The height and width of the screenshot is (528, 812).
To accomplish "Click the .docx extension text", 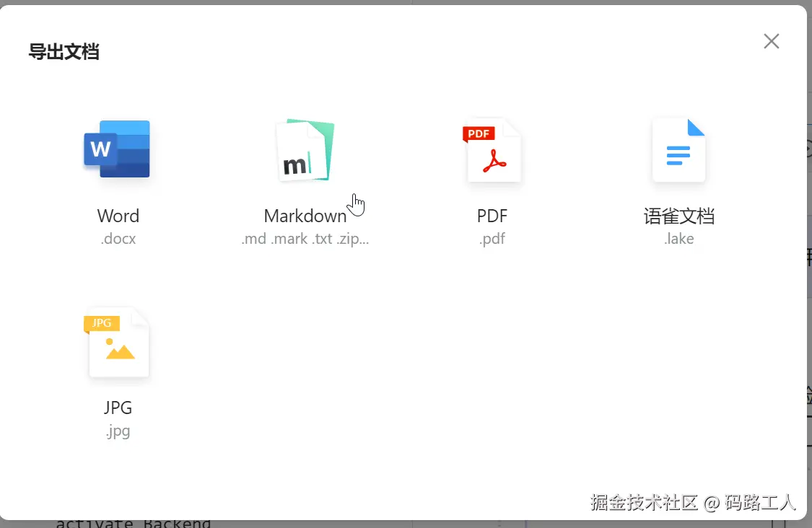I will 118,239.
